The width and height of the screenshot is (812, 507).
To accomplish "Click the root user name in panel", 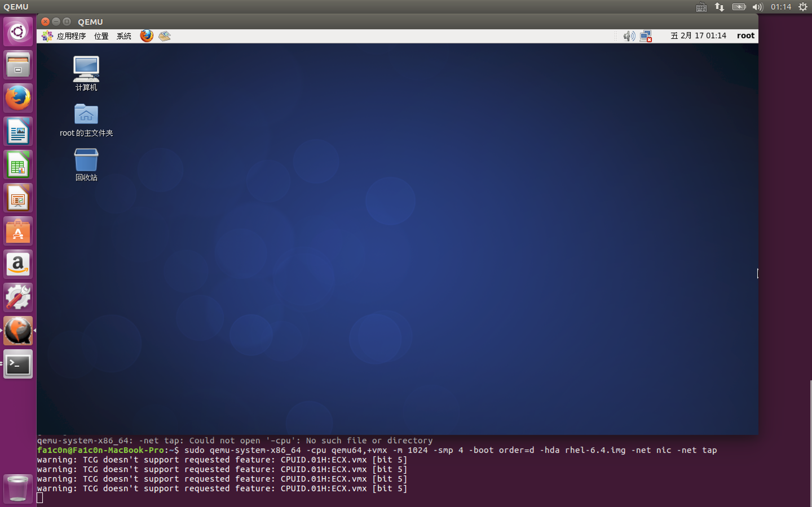I will 745,35.
